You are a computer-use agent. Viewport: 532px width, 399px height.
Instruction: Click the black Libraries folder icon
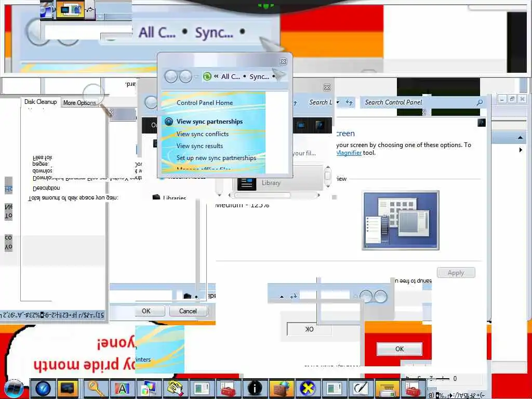click(156, 197)
